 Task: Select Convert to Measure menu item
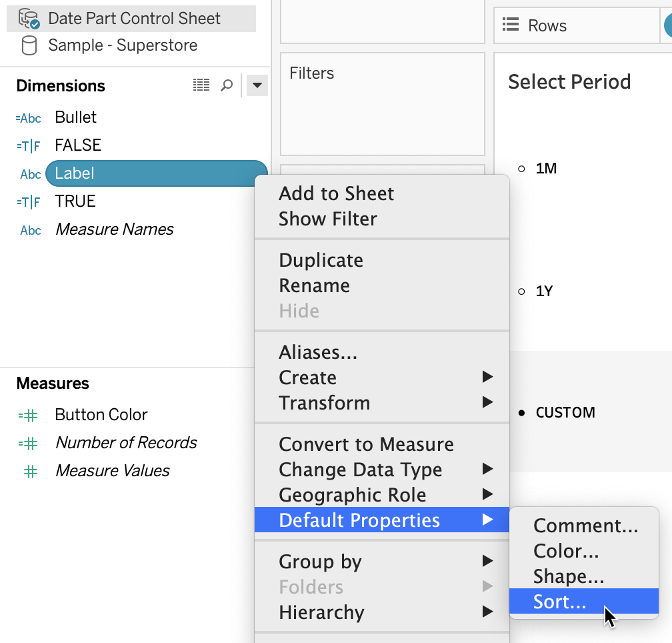(366, 444)
